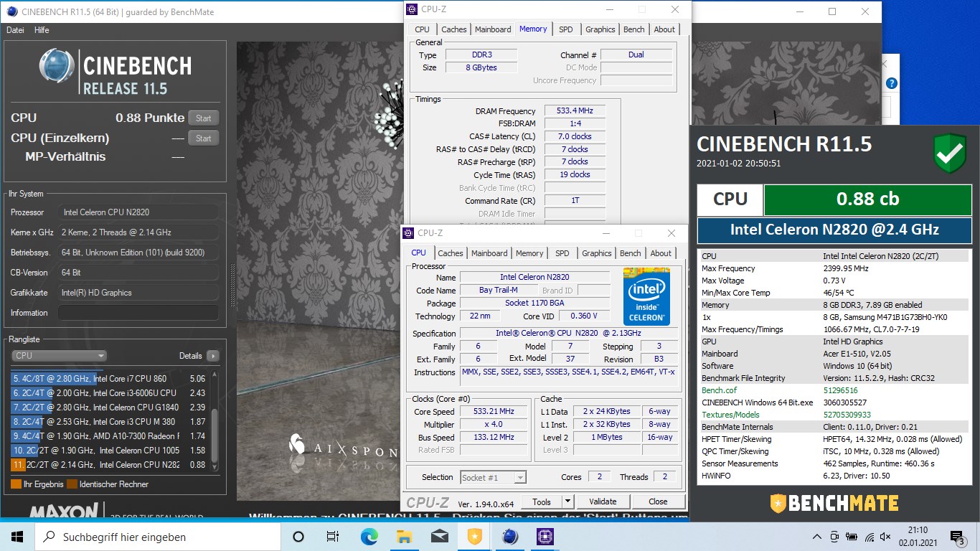This screenshot has width=980, height=551.
Task: Open Mail app from taskbar
Action: pos(439,536)
